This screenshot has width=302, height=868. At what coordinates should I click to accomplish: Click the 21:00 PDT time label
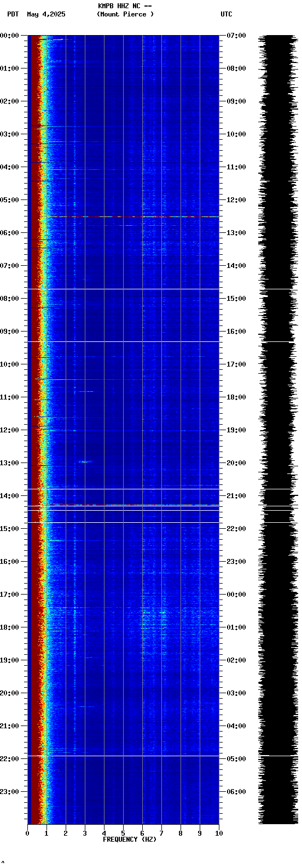tap(9, 726)
